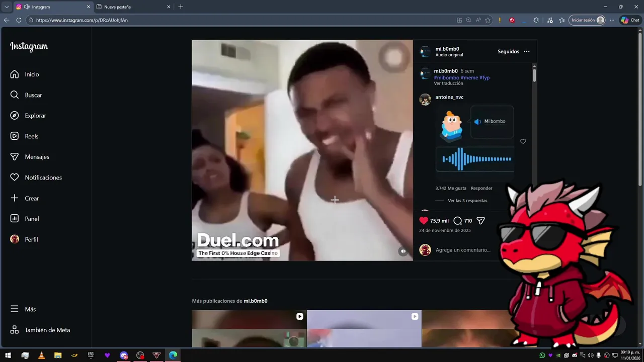Open Epic Games launcher in taskbar
Image resolution: width=644 pixels, height=362 pixels.
(91, 355)
